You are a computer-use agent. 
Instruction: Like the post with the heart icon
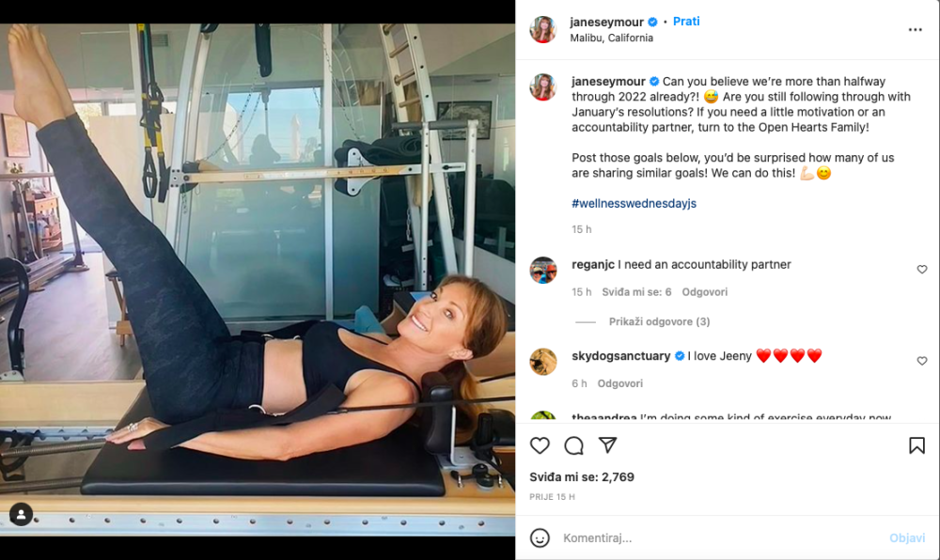click(540, 445)
